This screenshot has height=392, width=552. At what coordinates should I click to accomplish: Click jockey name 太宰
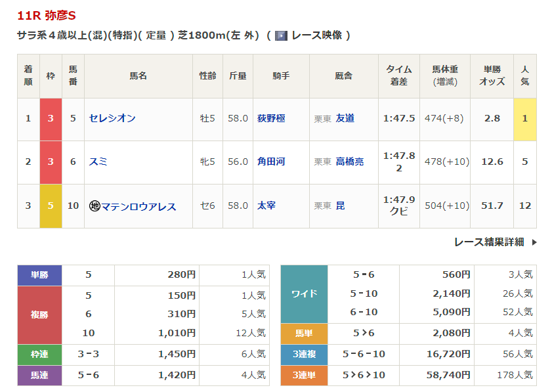(266, 206)
